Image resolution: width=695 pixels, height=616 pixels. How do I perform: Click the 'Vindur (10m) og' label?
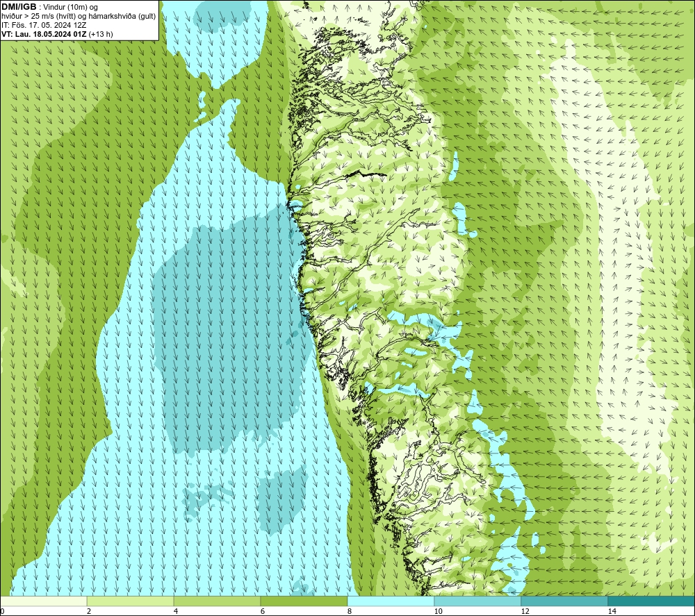(70, 7)
